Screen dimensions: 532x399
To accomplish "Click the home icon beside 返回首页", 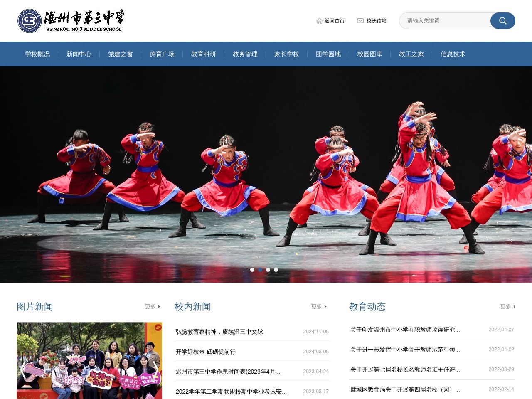I will 319,21.
